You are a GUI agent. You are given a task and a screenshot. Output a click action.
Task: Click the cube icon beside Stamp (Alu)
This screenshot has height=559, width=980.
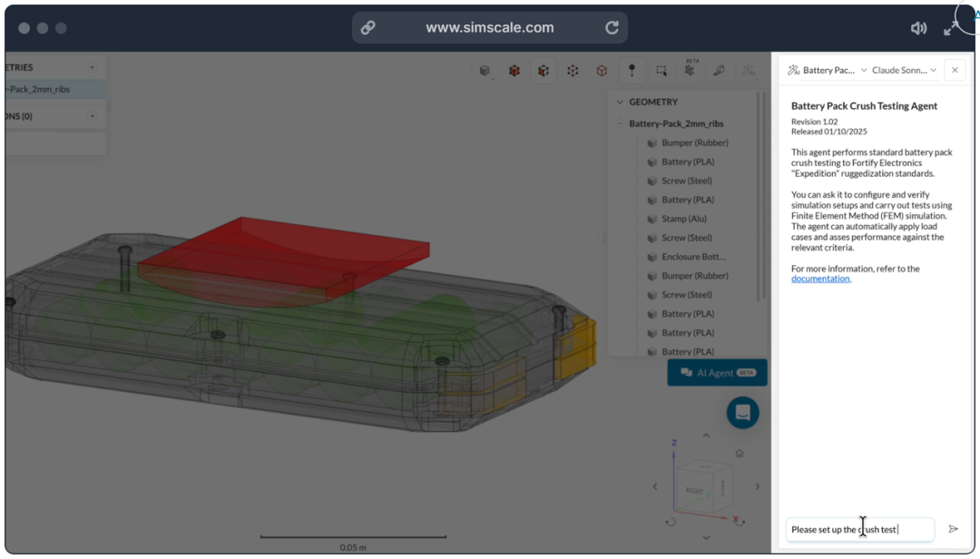coord(652,219)
